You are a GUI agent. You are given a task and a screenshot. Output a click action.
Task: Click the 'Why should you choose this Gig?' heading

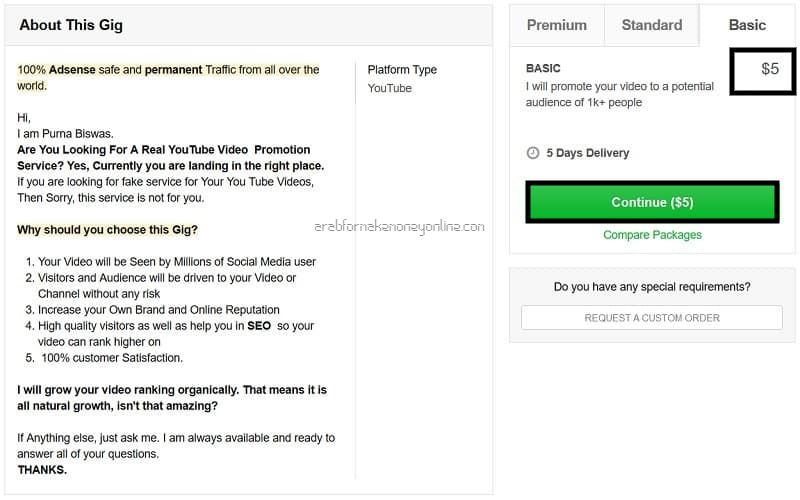pyautogui.click(x=107, y=230)
